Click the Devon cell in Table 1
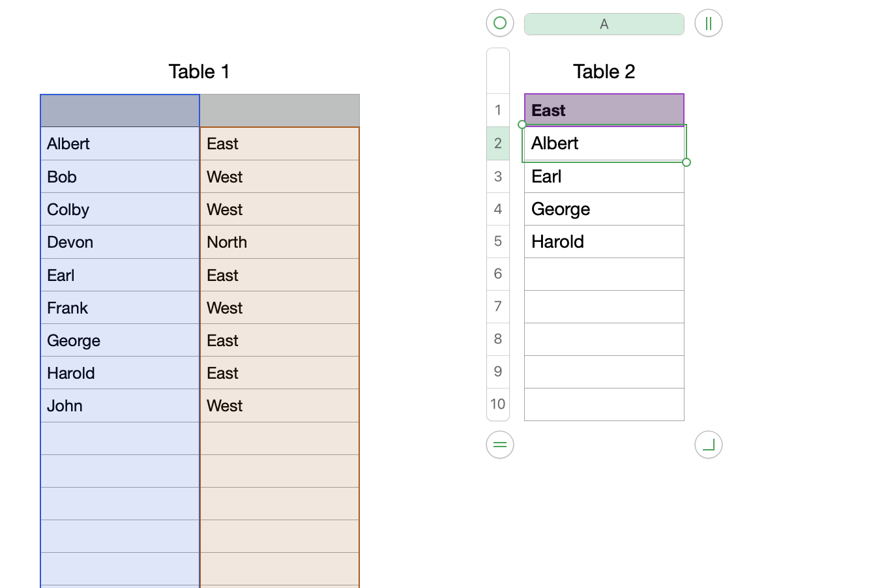 (120, 243)
